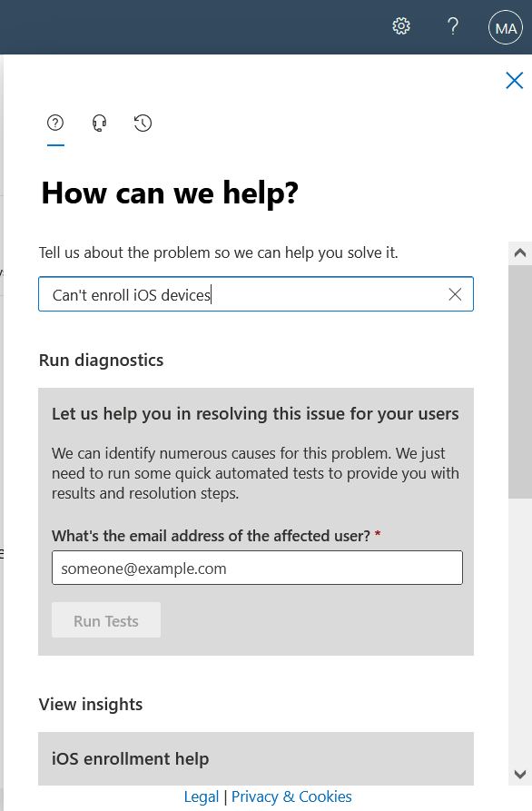Click the question mark help icon in header
The image size is (532, 811).
[453, 26]
